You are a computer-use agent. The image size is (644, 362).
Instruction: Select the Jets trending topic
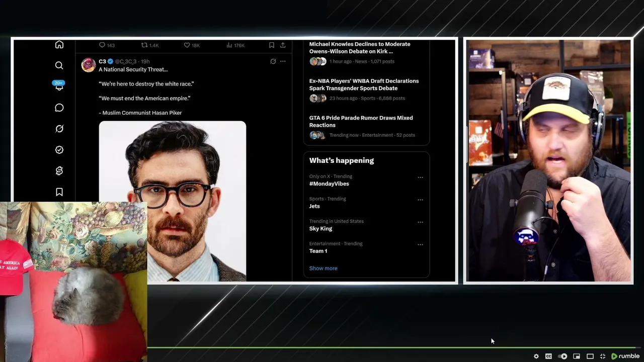coord(314,206)
